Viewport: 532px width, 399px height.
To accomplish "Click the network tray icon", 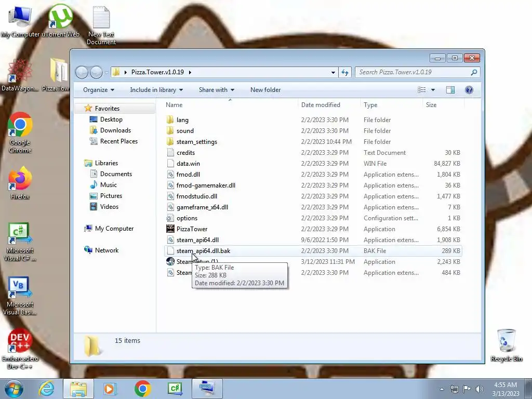I will point(454,389).
